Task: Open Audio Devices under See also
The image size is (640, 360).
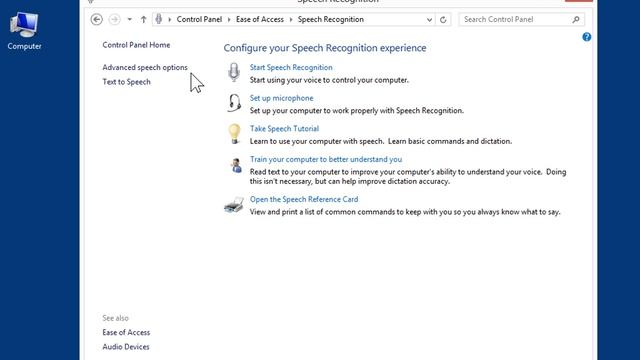Action: tap(126, 347)
